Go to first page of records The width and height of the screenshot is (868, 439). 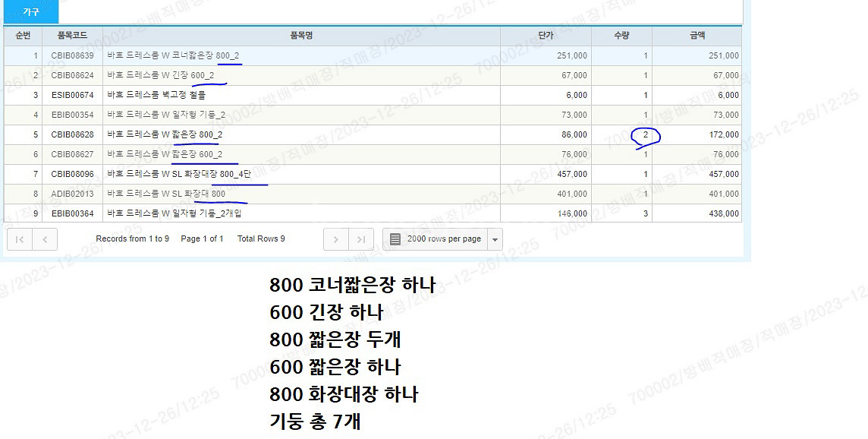pos(19,239)
